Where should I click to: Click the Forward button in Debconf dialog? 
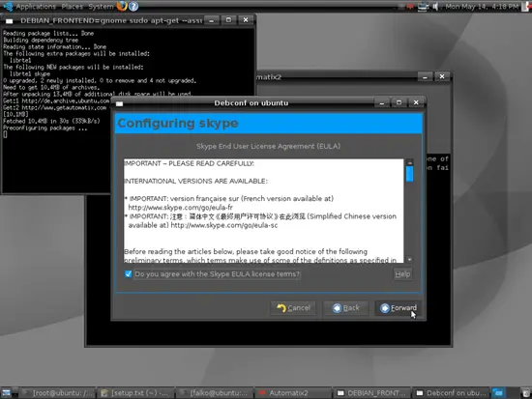coord(398,308)
